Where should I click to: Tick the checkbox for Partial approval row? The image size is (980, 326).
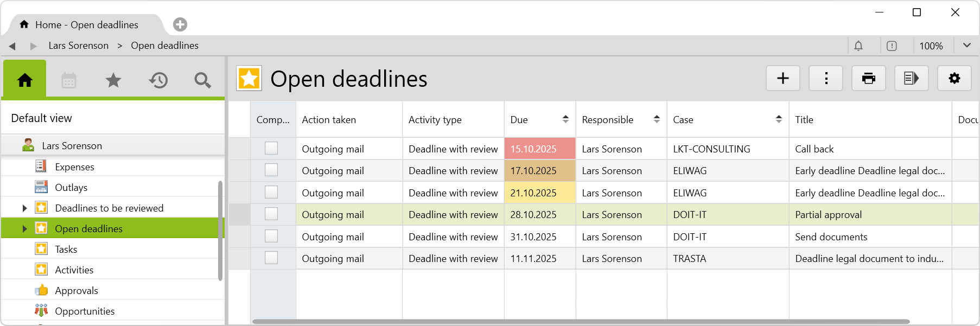point(271,214)
